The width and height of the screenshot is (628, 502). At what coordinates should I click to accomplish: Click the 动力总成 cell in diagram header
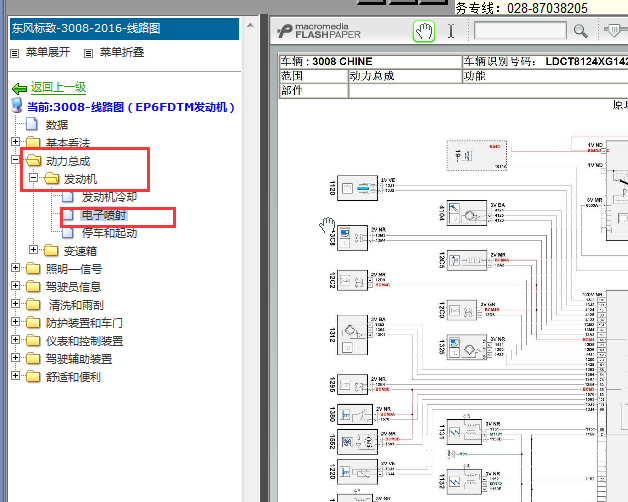point(405,76)
